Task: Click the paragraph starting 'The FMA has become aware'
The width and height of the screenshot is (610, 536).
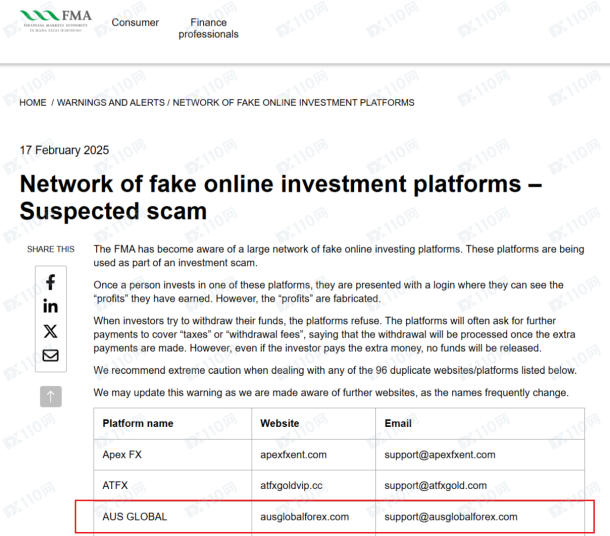Action: [338, 256]
